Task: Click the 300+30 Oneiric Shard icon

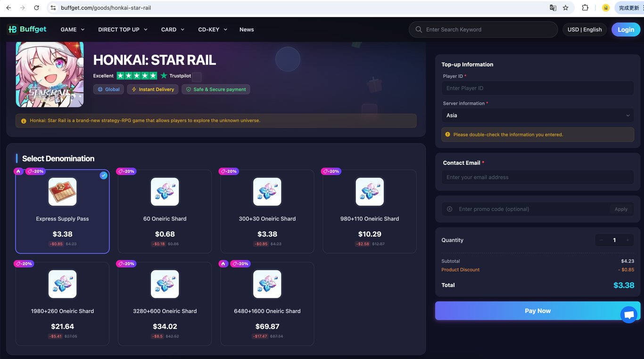Action: [267, 192]
